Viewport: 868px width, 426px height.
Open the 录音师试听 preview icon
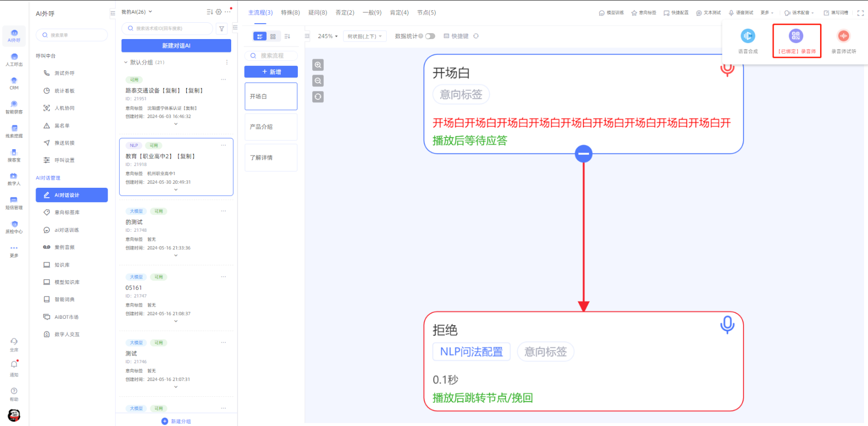click(x=843, y=36)
